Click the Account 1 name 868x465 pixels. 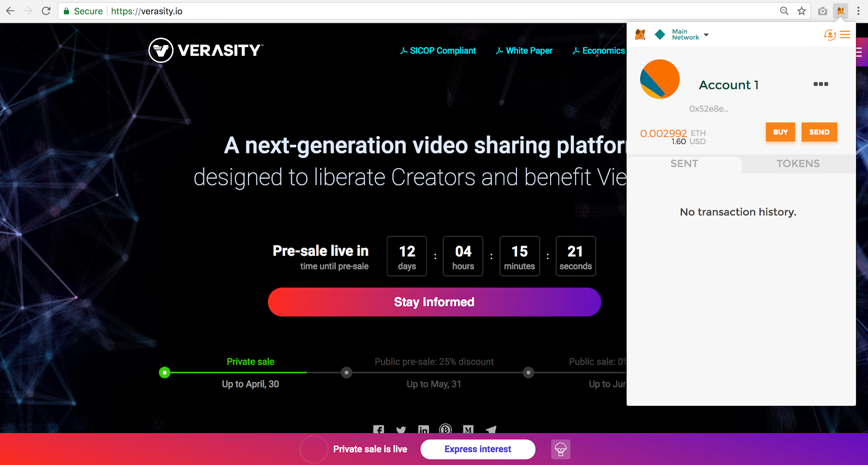[x=729, y=85]
